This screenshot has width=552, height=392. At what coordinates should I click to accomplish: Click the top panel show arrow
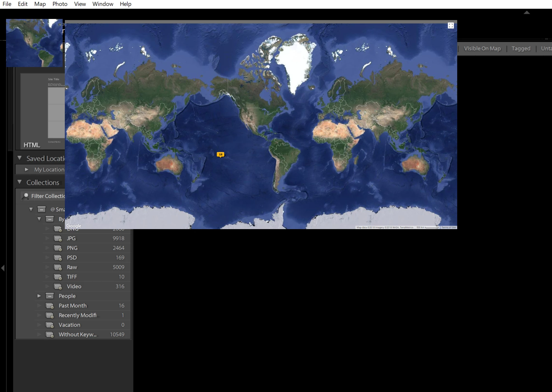click(x=526, y=12)
